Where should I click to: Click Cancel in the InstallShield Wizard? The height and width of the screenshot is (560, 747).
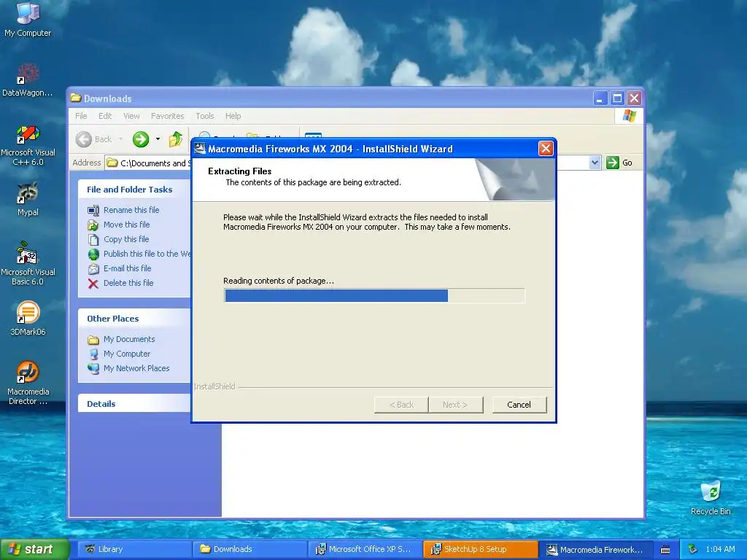point(519,404)
